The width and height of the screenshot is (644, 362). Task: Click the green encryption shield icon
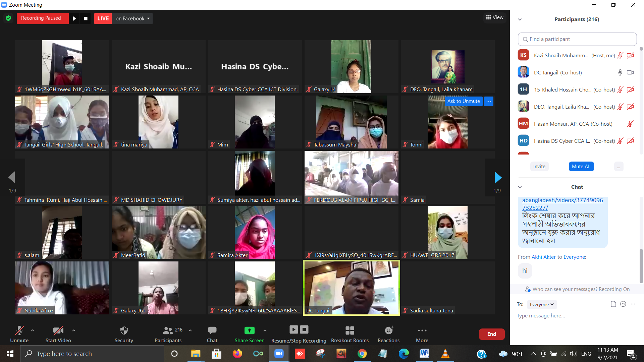8,18
